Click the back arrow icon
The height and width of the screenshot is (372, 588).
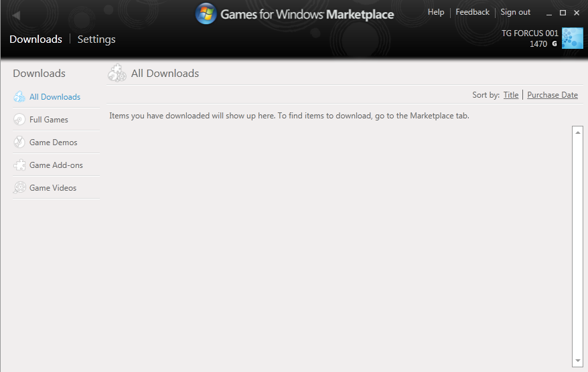(x=16, y=15)
